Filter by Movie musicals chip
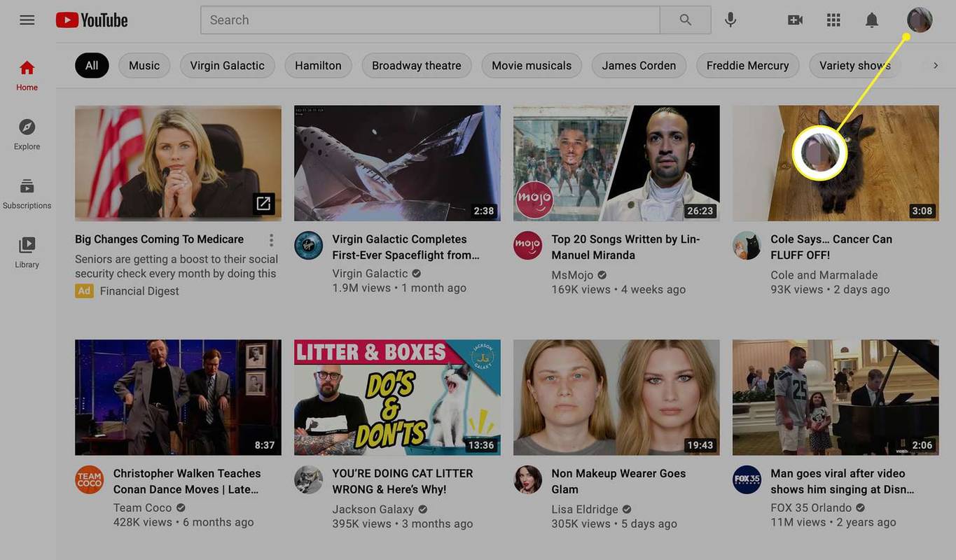Viewport: 956px width, 560px height. [x=532, y=65]
